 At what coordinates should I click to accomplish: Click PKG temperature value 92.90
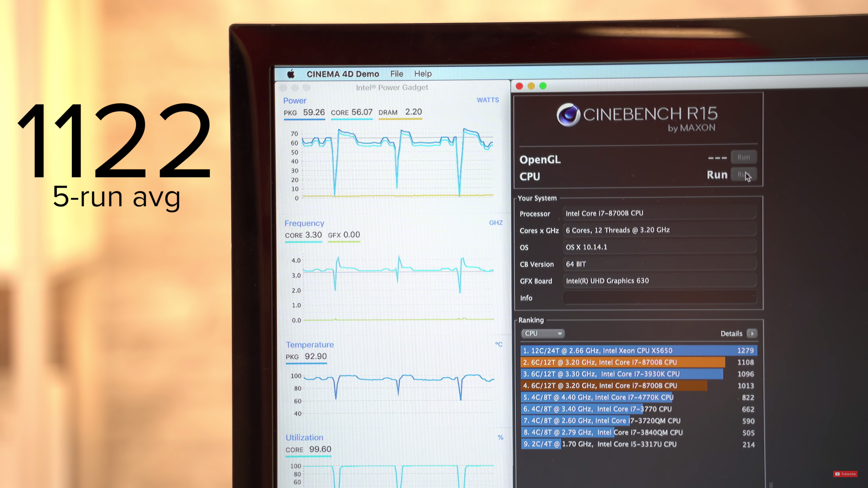(316, 357)
